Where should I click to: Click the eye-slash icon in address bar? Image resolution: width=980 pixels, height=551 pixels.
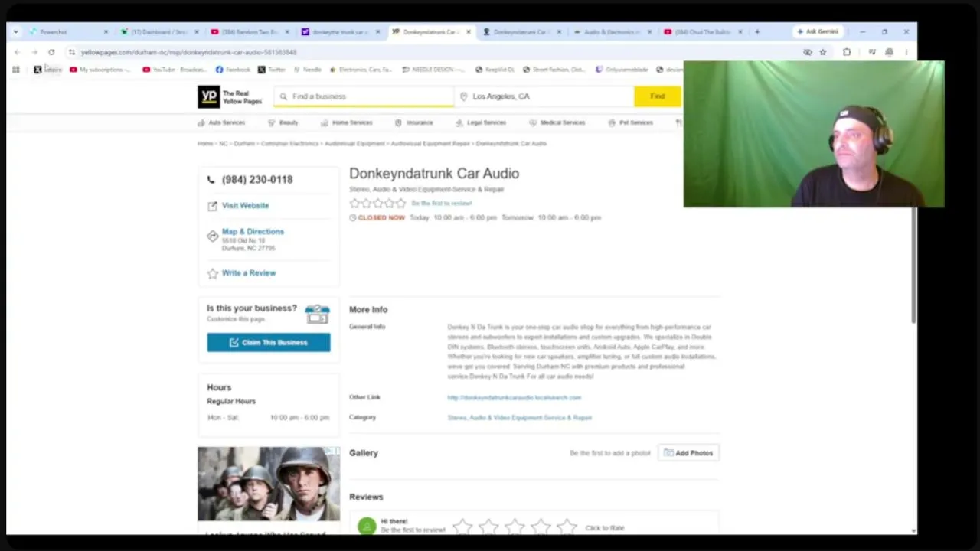807,52
